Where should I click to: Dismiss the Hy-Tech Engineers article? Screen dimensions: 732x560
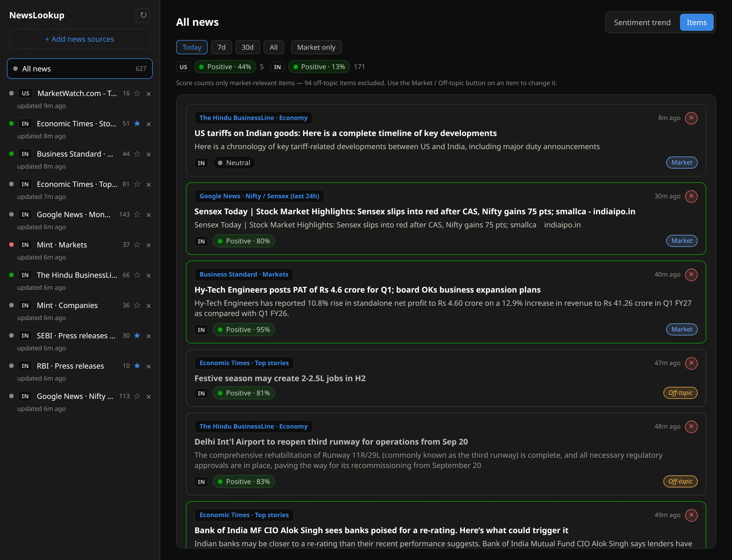point(691,275)
